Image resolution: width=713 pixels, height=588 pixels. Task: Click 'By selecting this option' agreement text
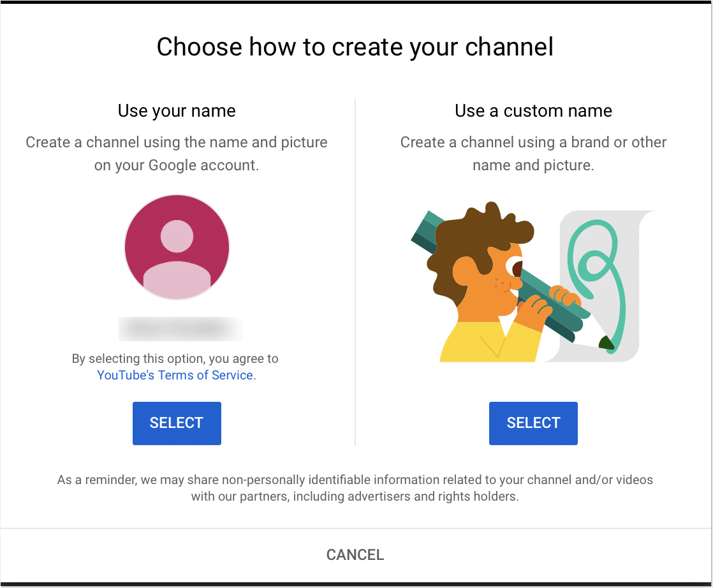coord(175,359)
